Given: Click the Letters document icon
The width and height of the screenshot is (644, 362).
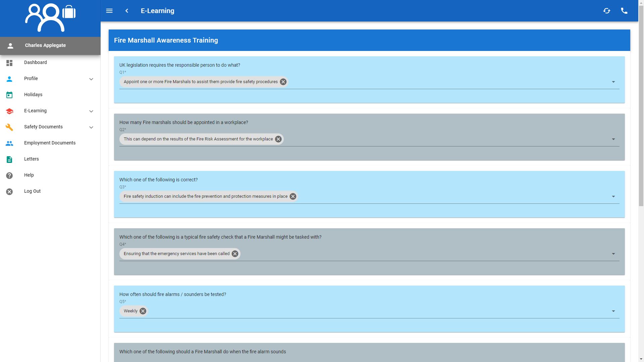Looking at the screenshot, I should tap(9, 159).
